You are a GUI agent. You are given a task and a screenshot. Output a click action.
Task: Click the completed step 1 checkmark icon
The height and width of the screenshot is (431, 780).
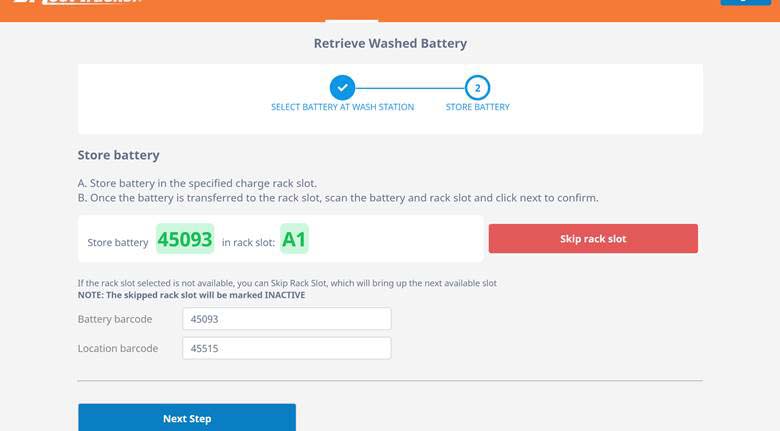[x=342, y=87]
